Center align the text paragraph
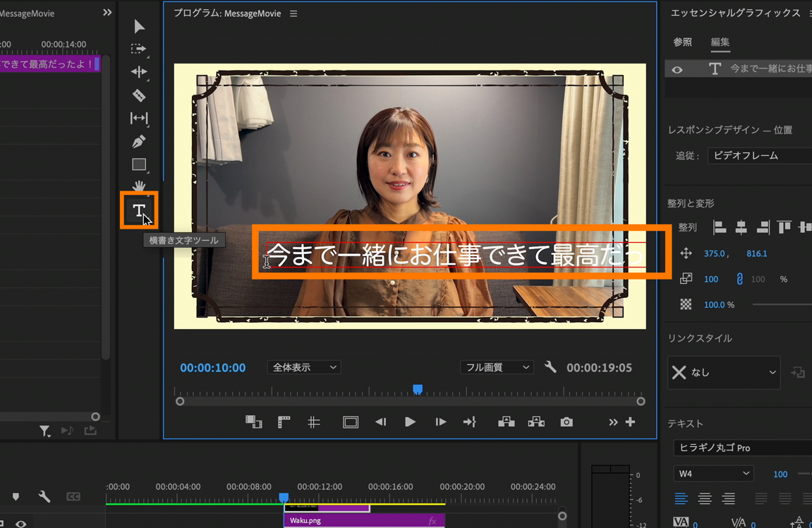The image size is (812, 528). click(x=705, y=498)
